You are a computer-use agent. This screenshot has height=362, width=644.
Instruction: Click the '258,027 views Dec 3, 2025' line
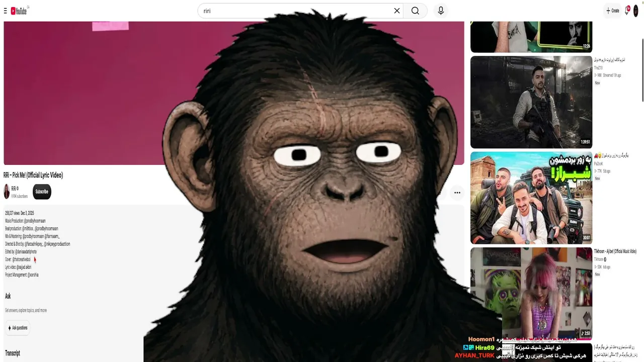tap(20, 213)
